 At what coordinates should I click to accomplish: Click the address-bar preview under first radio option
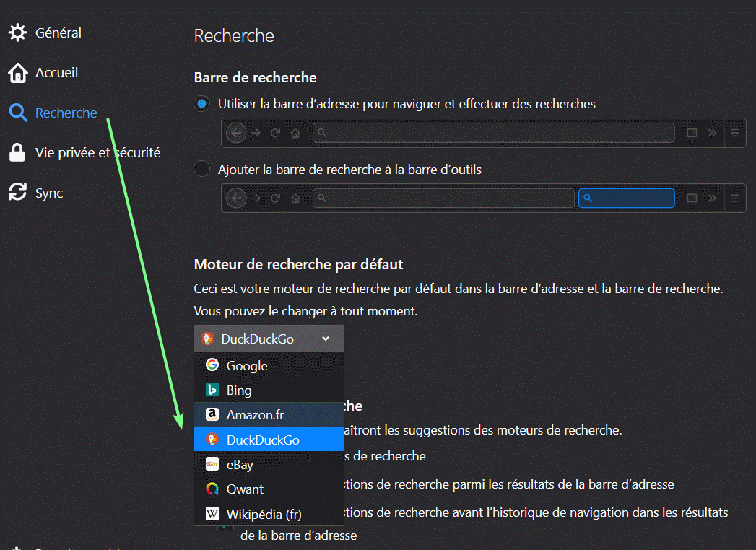pos(484,133)
